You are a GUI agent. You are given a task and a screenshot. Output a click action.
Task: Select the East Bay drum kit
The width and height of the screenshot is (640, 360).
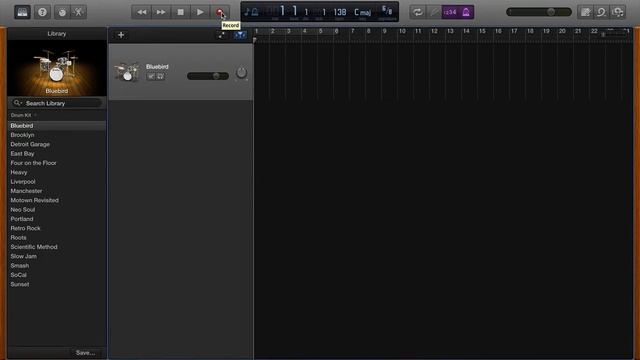57,154
